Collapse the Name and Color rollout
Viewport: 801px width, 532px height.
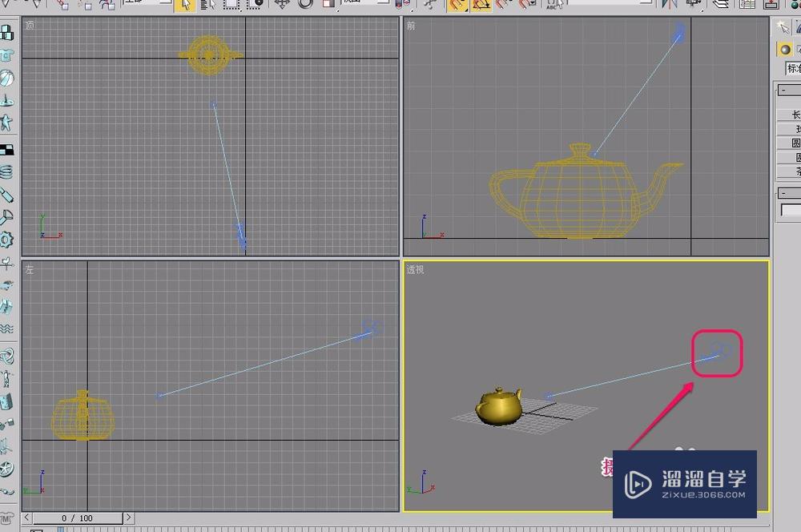tap(789, 193)
